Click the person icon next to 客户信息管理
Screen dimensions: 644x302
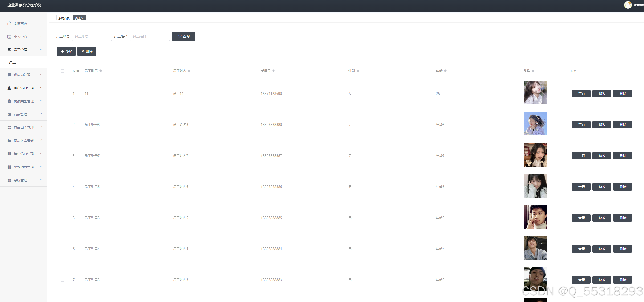[x=9, y=88]
